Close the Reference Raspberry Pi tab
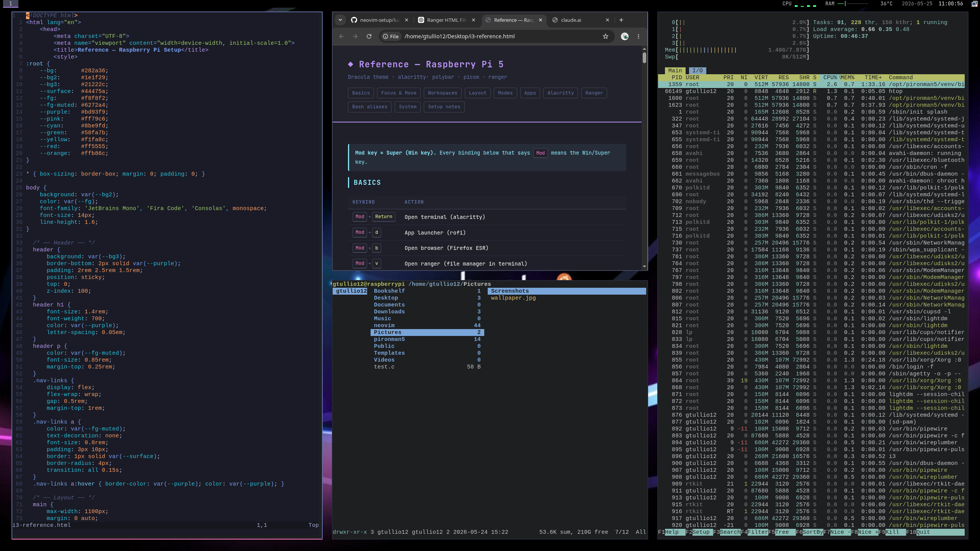Viewport: 980px width, 551px height. [x=541, y=20]
